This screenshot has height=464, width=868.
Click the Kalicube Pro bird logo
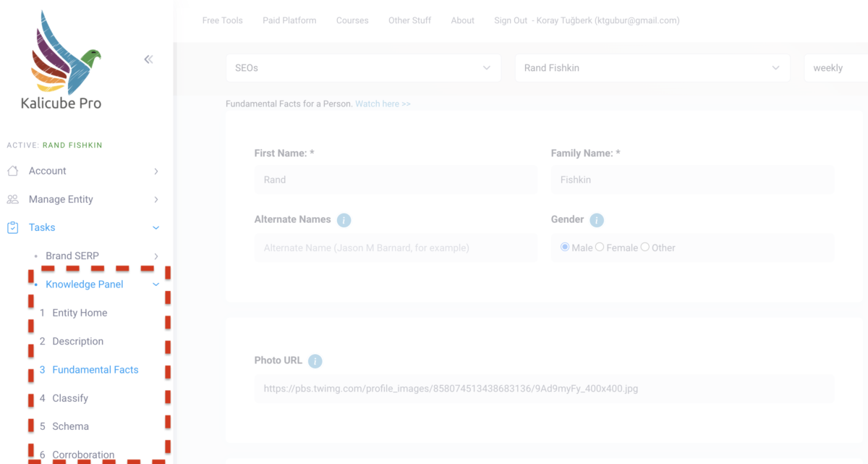[64, 53]
